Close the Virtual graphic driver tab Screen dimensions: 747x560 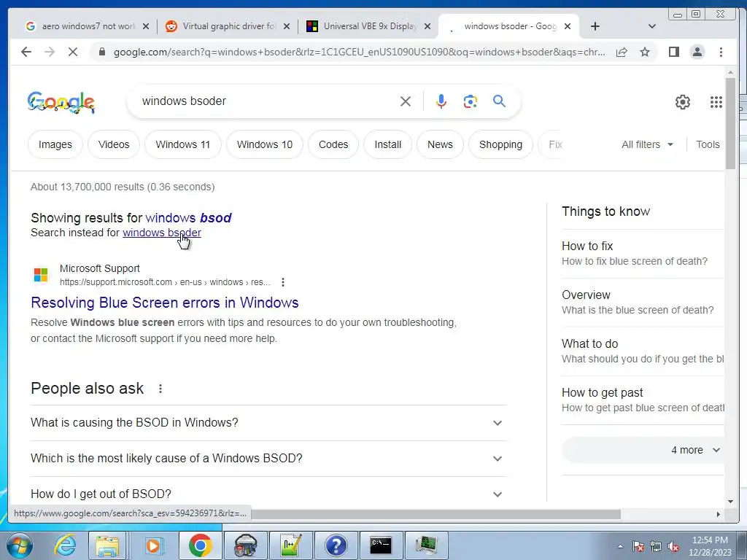coord(286,26)
